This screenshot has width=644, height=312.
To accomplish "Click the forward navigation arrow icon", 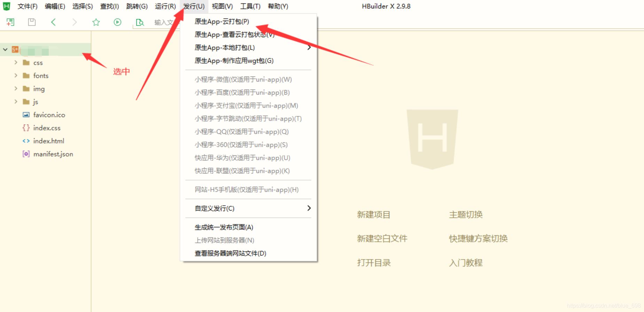I will pos(74,22).
